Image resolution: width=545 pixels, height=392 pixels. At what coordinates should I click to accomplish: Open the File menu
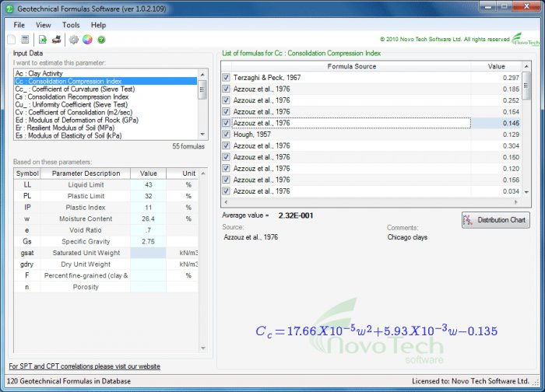(x=19, y=25)
